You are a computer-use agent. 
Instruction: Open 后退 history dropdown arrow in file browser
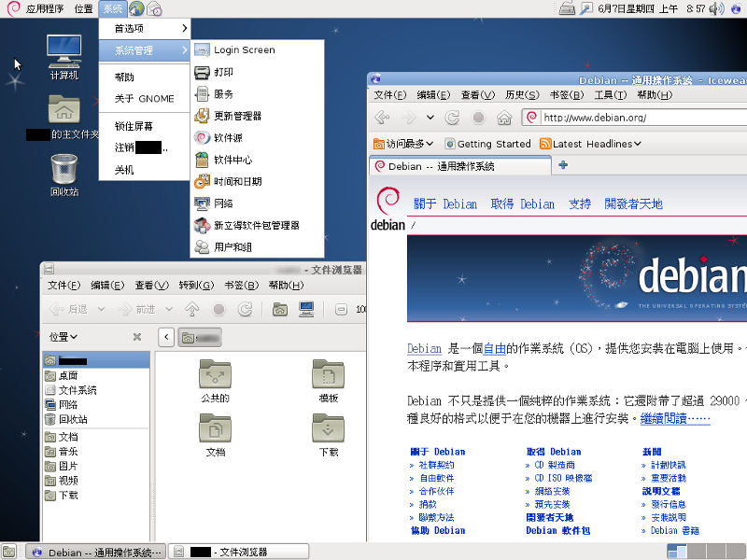[x=101, y=310]
